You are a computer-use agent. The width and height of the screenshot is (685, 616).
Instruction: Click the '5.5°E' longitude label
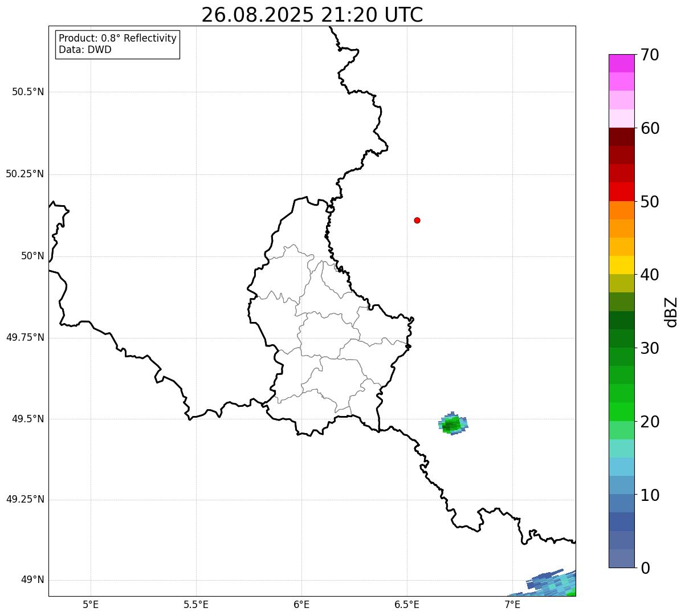(196, 605)
